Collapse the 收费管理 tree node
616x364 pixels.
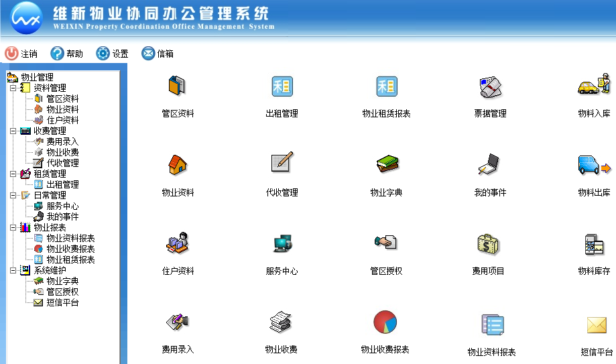tap(13, 131)
